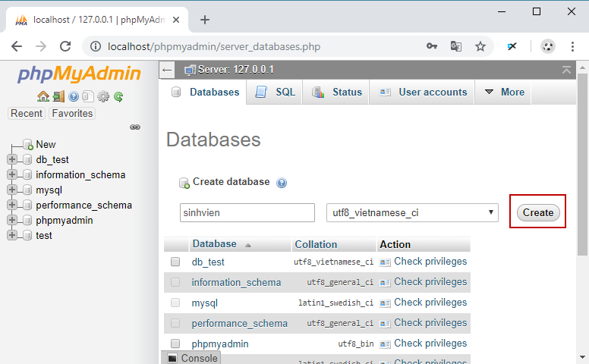Expand phpmyadmin tree node
Viewport: 589px width, 364px height.
tap(11, 220)
